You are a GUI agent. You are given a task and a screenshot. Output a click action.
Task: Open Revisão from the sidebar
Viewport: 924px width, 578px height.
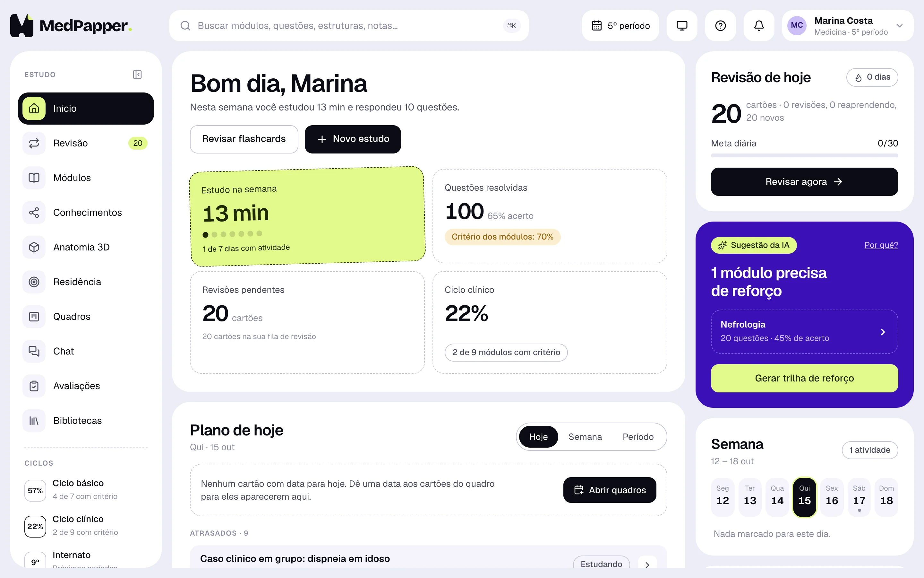click(86, 143)
